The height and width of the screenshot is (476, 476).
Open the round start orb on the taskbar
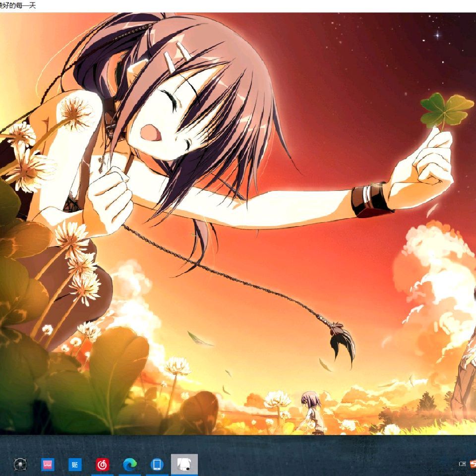(20, 464)
